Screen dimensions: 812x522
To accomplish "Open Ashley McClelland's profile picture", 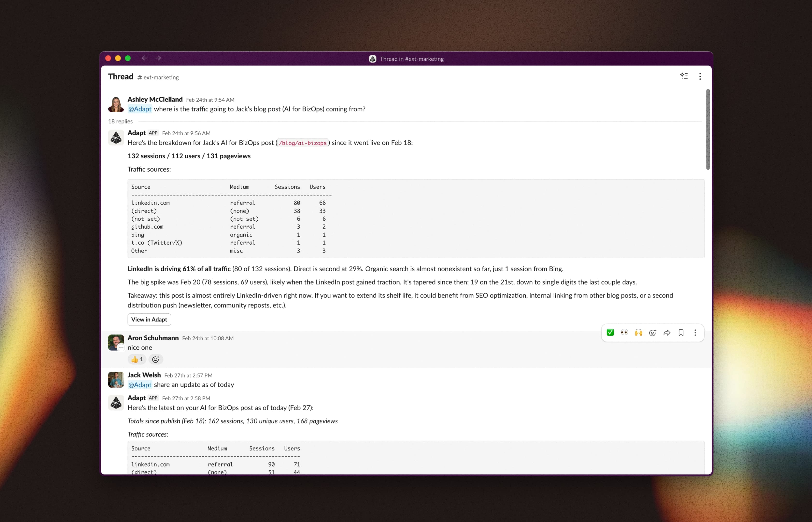I will pos(116,104).
